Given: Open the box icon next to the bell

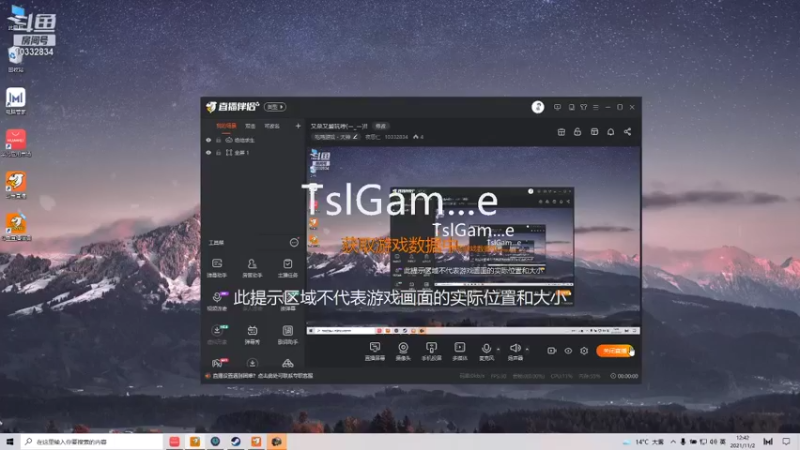Looking at the screenshot, I should click(x=594, y=132).
